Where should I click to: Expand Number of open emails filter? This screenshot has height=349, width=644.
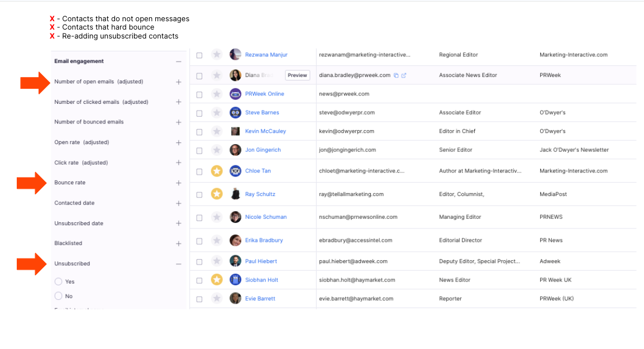tap(179, 82)
